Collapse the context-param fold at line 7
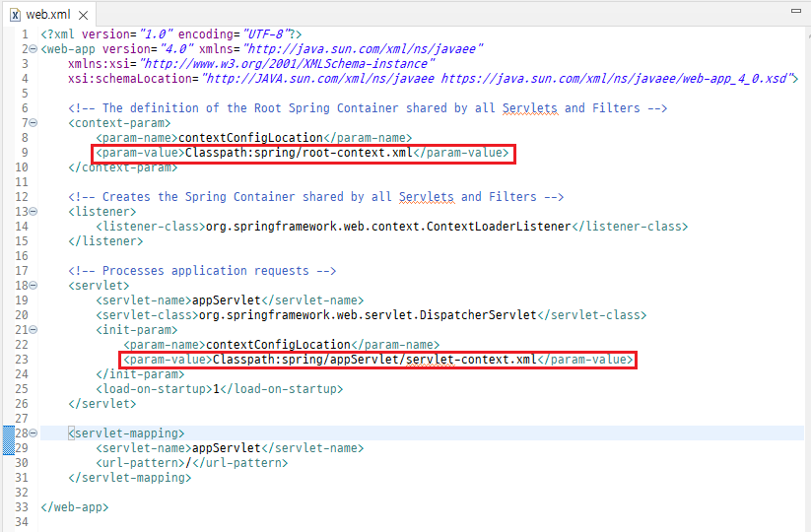Image resolution: width=811 pixels, height=532 pixels. [34, 123]
